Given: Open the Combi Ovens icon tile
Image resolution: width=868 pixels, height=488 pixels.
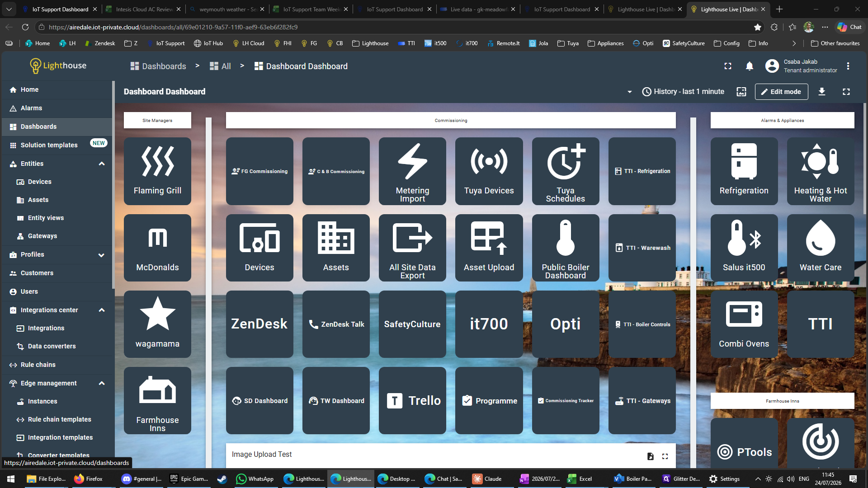Looking at the screenshot, I should tap(744, 324).
